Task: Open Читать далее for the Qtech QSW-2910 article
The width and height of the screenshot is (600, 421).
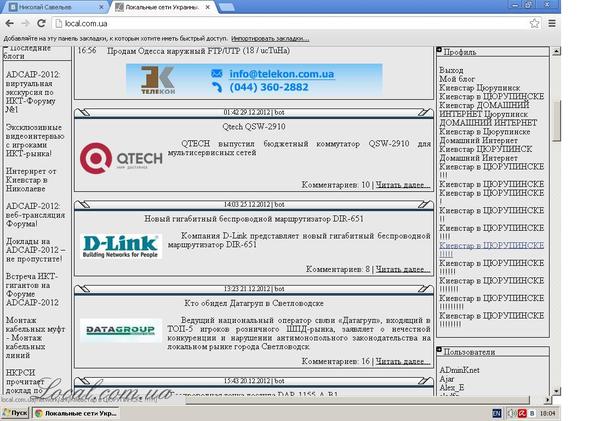Action: (x=403, y=185)
